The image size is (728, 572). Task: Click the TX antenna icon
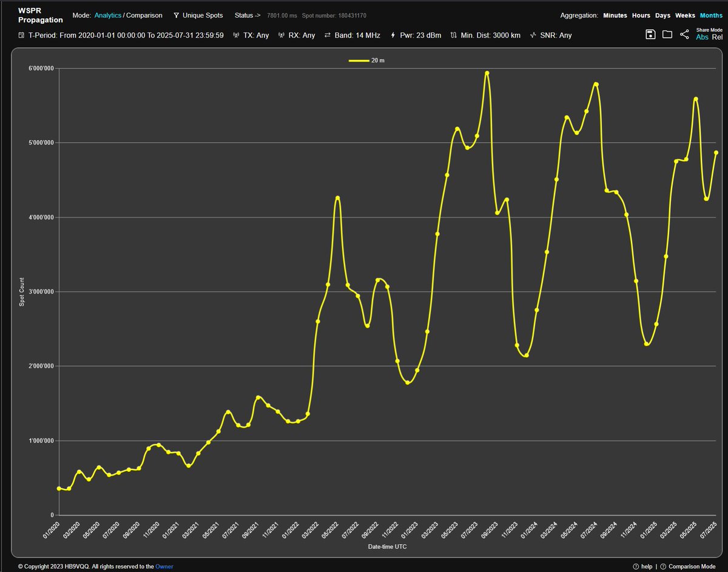236,35
